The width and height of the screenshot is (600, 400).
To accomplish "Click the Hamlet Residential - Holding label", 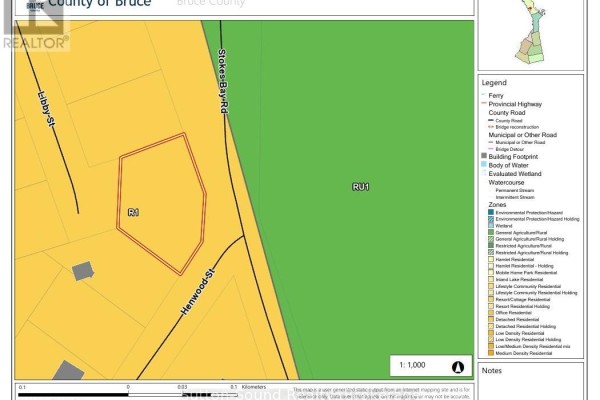I will coord(524,266).
